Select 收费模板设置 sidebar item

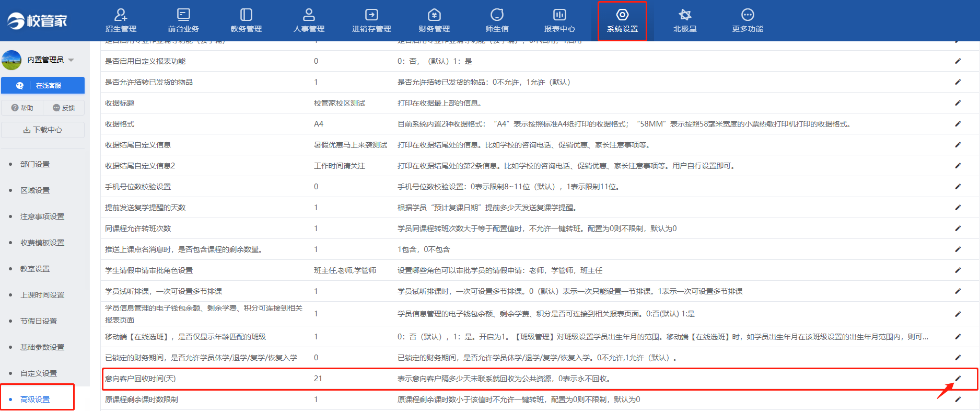tap(42, 243)
